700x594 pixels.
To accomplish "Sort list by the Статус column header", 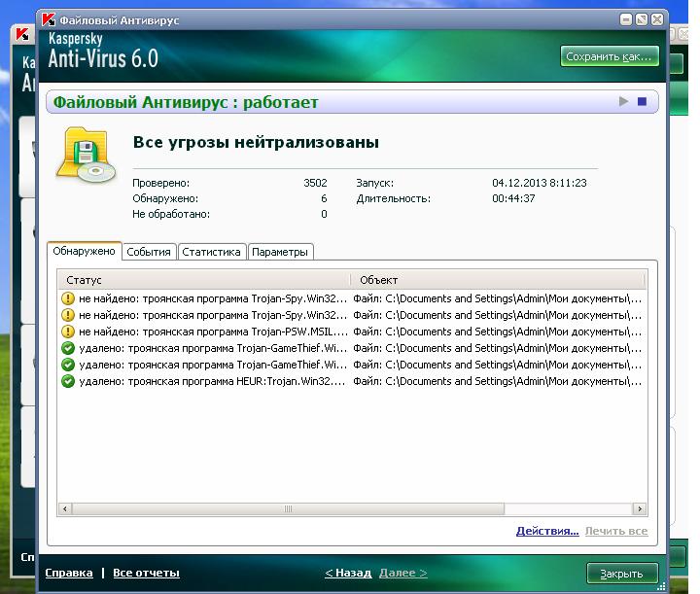I will coord(204,280).
